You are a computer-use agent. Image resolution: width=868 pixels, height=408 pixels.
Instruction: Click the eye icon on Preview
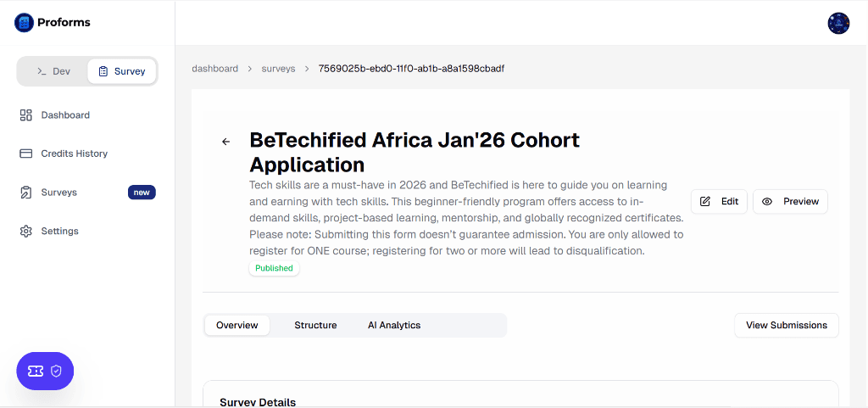767,202
